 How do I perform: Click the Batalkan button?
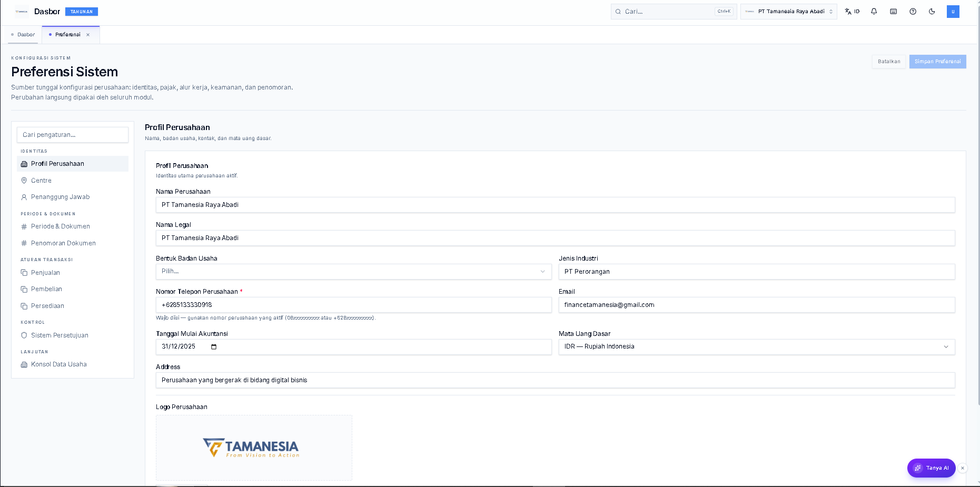(889, 62)
